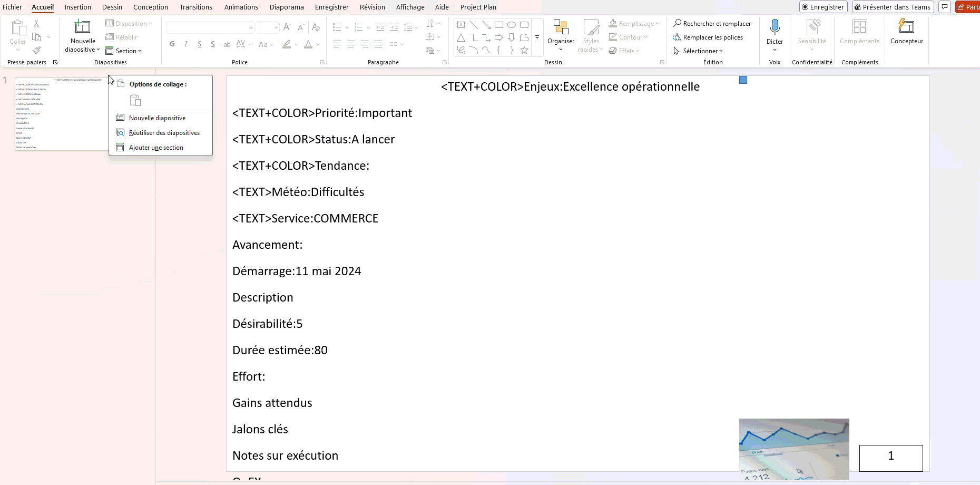Click Rechercher et remplacer search tool
Image resolution: width=980 pixels, height=485 pixels.
coord(712,24)
